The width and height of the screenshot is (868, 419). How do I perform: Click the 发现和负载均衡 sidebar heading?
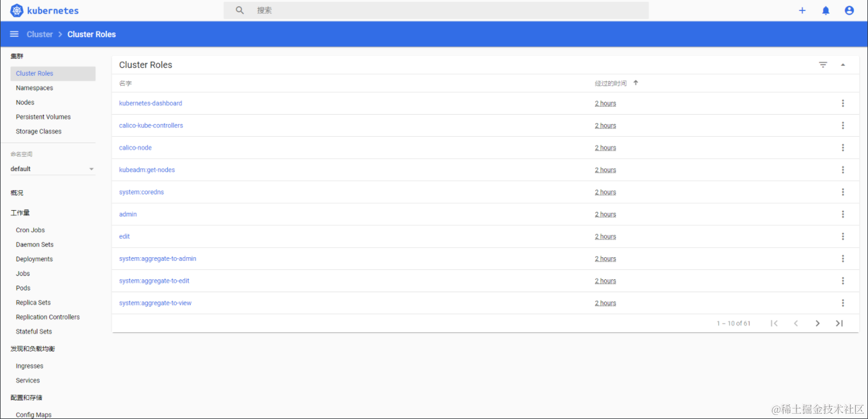tap(33, 349)
